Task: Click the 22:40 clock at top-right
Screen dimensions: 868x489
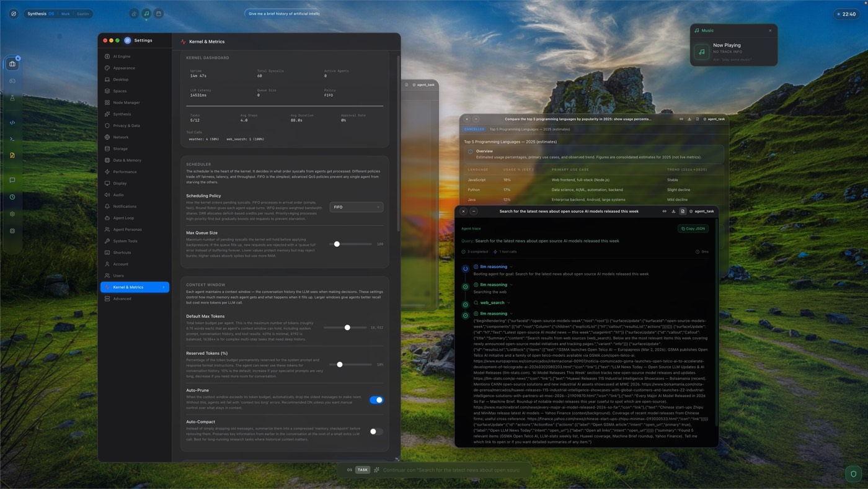Action: coord(846,14)
